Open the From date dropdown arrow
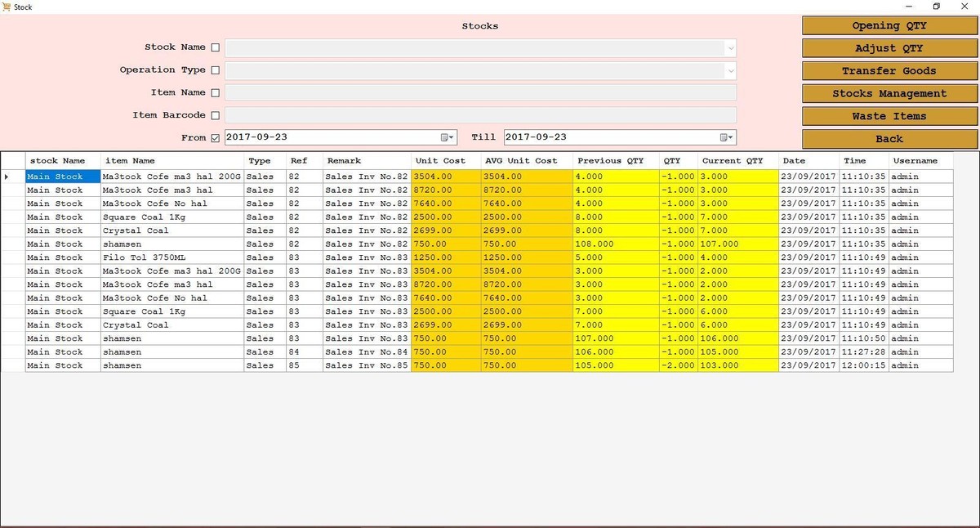This screenshot has height=528, width=980. [x=452, y=137]
